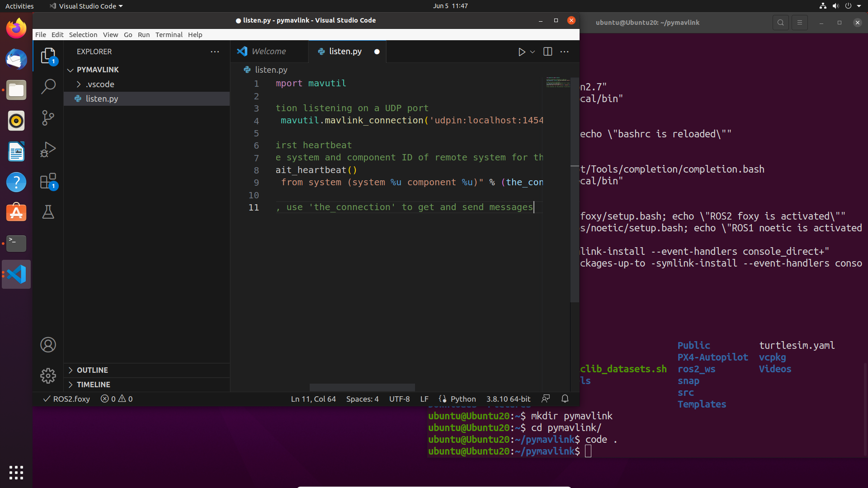The height and width of the screenshot is (488, 868).
Task: Open the Manage settings gear
Action: tap(48, 375)
